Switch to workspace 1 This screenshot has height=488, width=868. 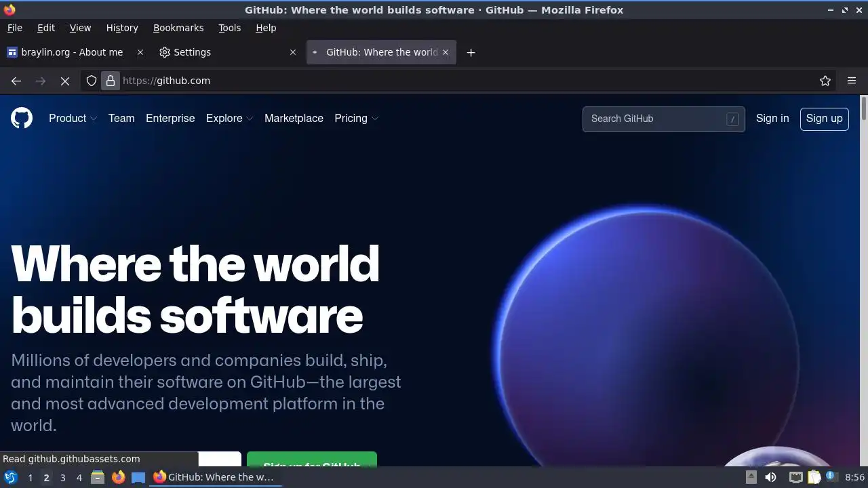tap(30, 477)
